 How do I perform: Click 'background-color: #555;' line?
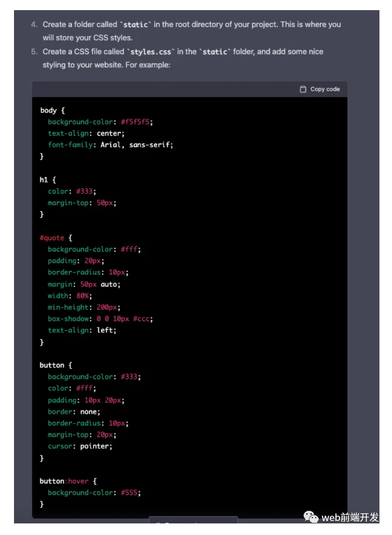94,493
